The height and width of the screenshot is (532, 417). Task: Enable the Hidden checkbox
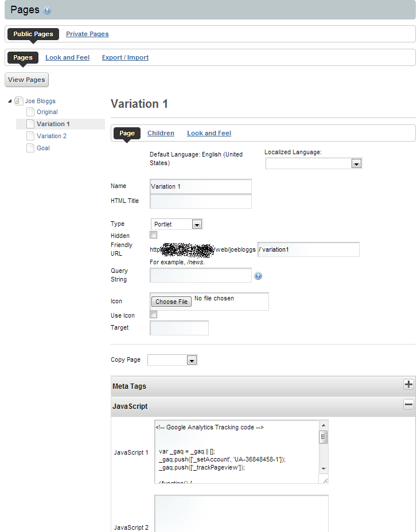153,235
